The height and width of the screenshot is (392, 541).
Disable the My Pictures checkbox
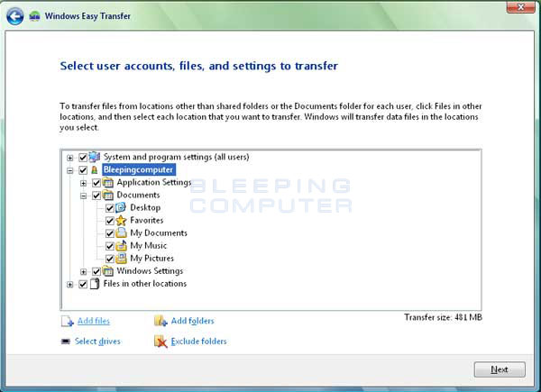click(110, 259)
